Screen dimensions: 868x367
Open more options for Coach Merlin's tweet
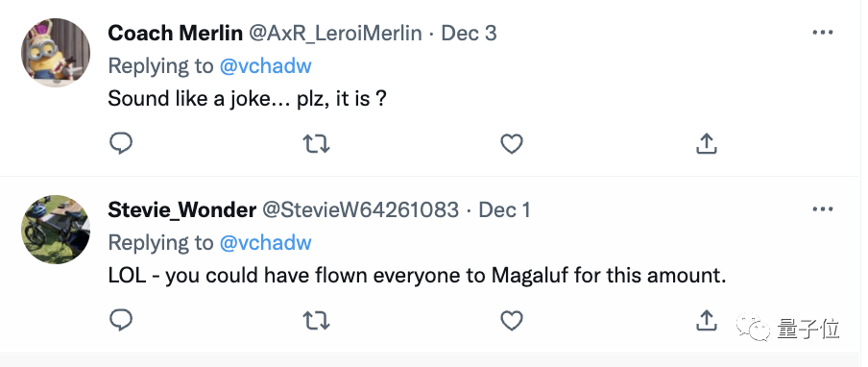click(x=823, y=33)
